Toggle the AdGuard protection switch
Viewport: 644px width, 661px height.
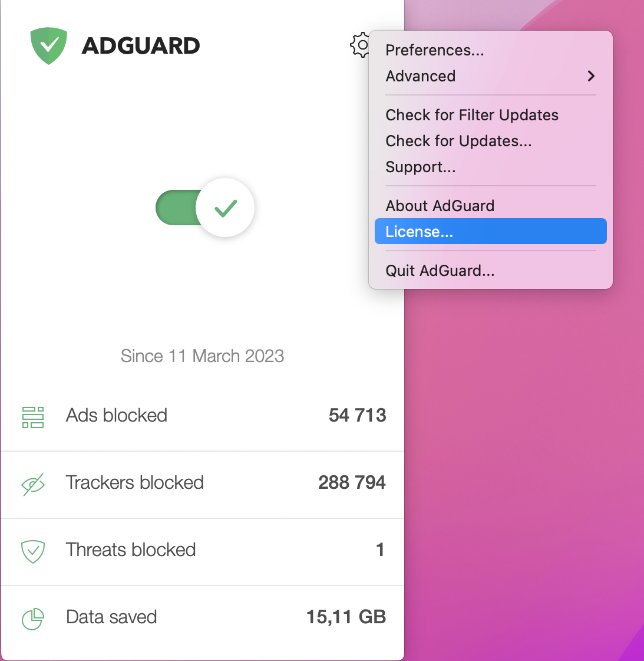point(204,208)
